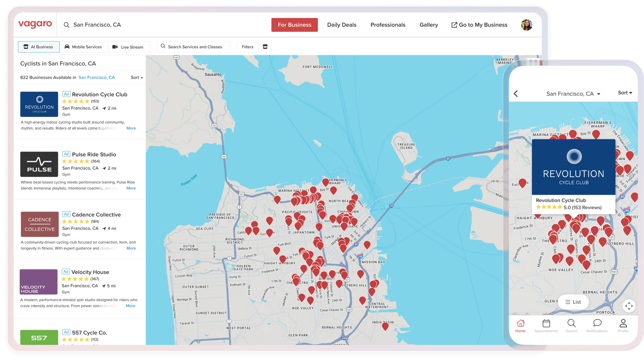Click the Velocity House logo thumbnail
The height and width of the screenshot is (360, 644).
(x=39, y=282)
